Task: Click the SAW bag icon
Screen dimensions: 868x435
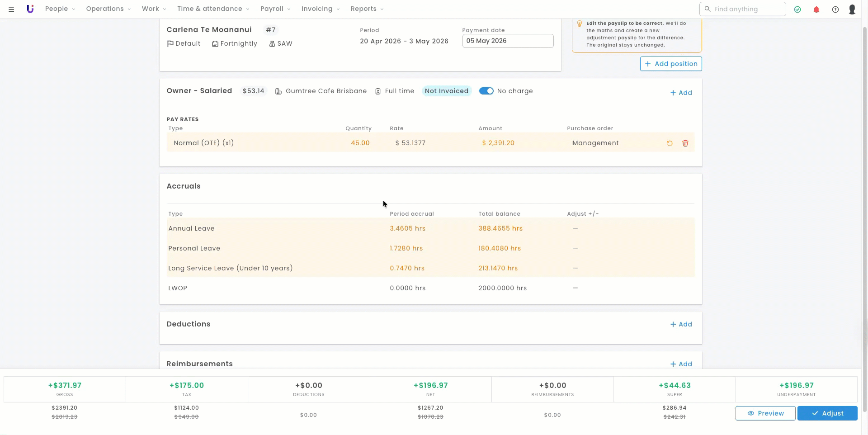Action: click(x=272, y=44)
